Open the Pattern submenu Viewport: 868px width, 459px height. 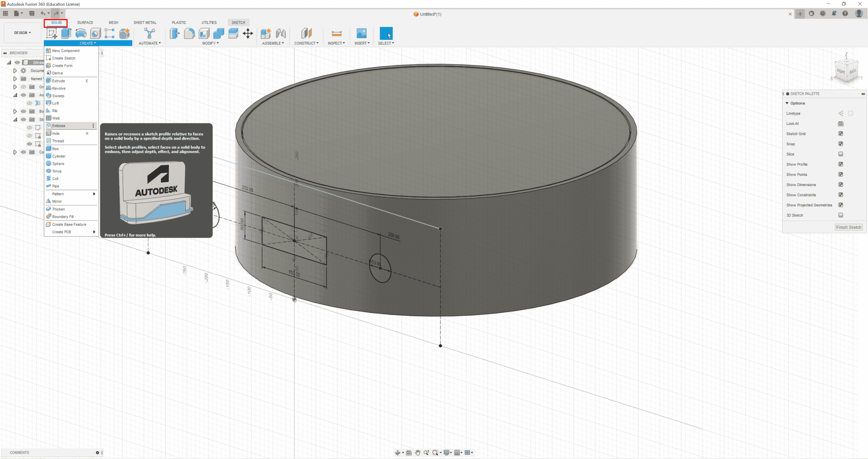point(71,194)
